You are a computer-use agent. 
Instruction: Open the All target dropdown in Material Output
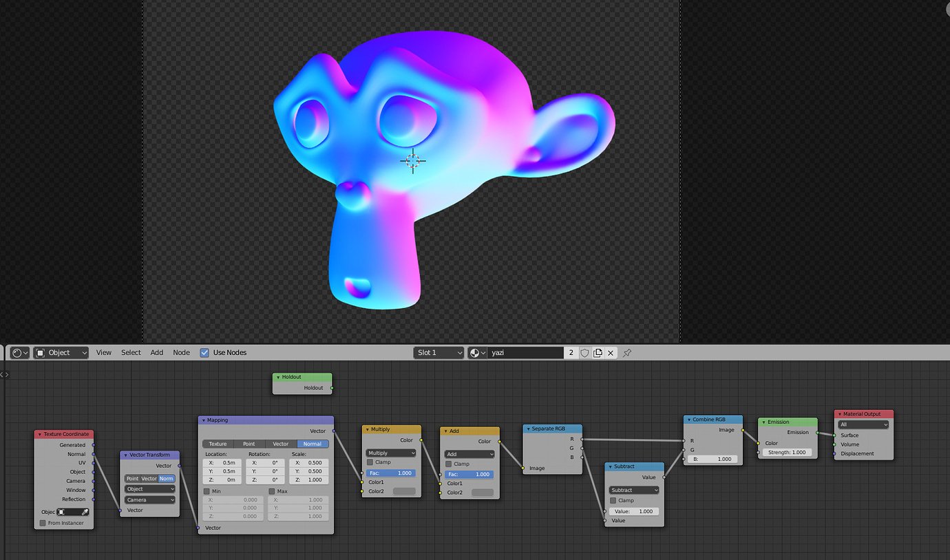coord(864,424)
